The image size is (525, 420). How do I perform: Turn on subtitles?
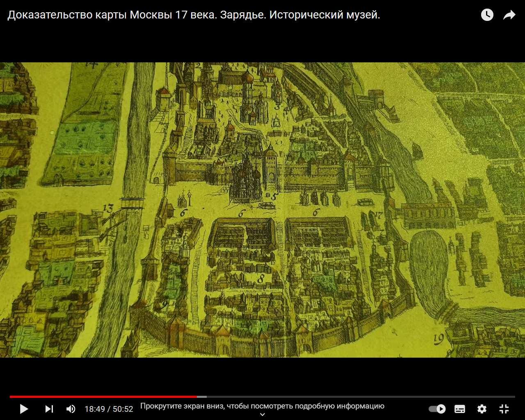coord(460,409)
